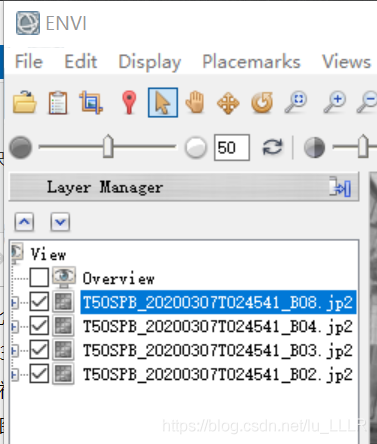This screenshot has width=377, height=444.
Task: Click the dark gray brightness minimum circle
Action: tap(21, 147)
